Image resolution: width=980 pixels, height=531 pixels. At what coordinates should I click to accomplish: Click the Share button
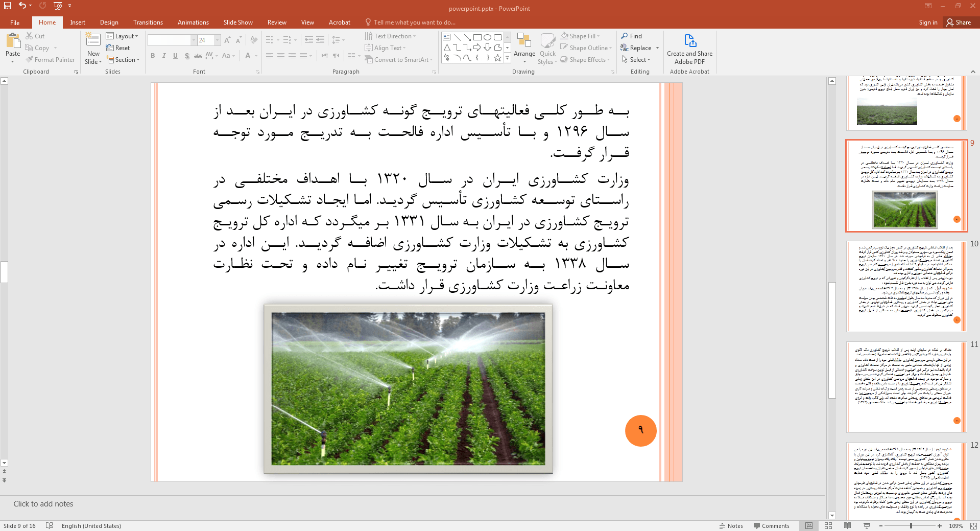tap(959, 22)
